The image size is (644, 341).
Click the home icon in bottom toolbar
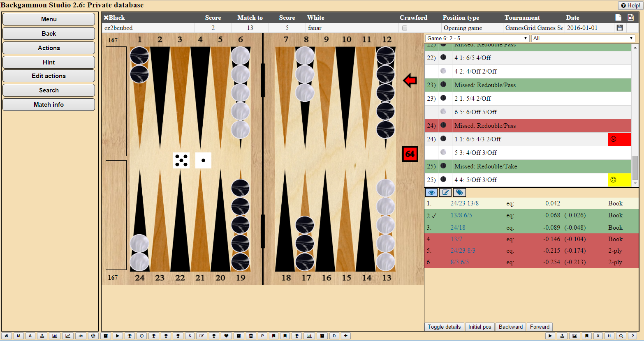click(7, 336)
